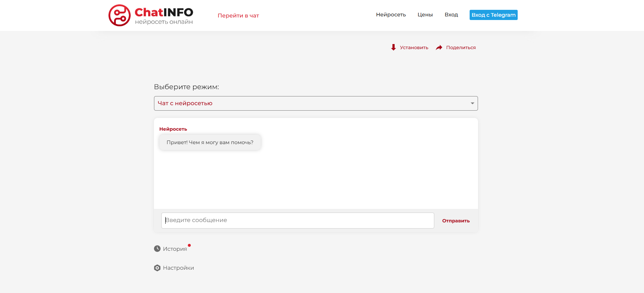Click the red download arrow icon

pos(394,47)
